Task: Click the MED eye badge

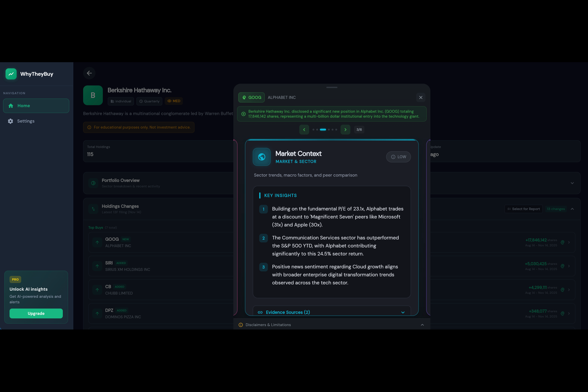Action: click(174, 101)
